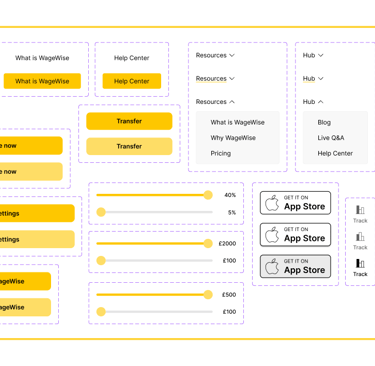Click the lighter yellow Transfer button
This screenshot has width=375, height=366.
point(129,146)
